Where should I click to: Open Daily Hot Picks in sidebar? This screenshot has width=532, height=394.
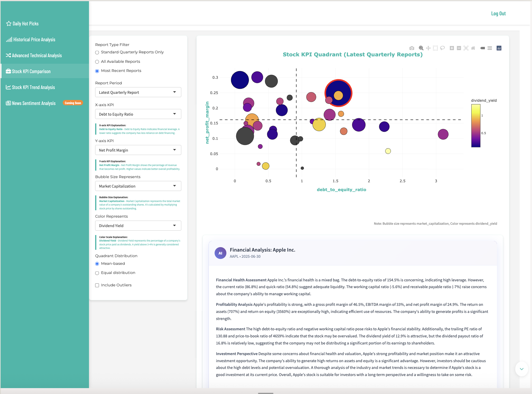pos(25,24)
